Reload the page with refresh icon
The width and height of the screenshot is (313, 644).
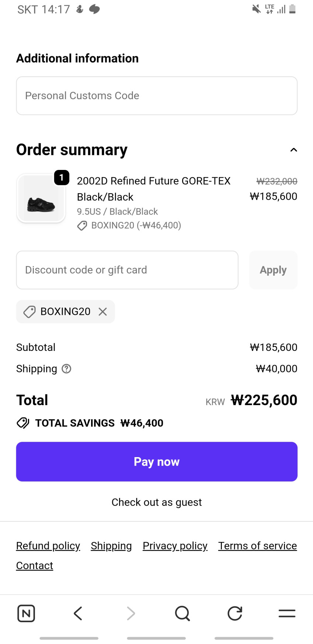[x=235, y=613]
